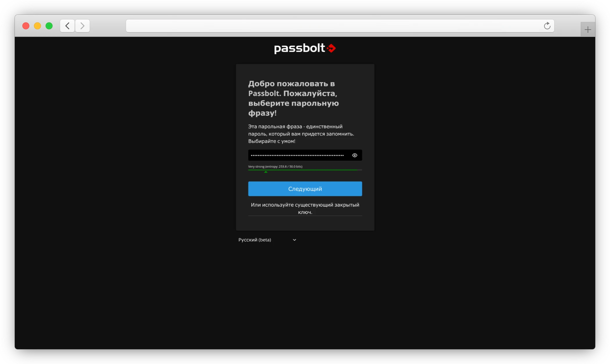Viewport: 610px width, 364px height.
Task: Go back with the browser back arrow
Action: click(x=67, y=26)
